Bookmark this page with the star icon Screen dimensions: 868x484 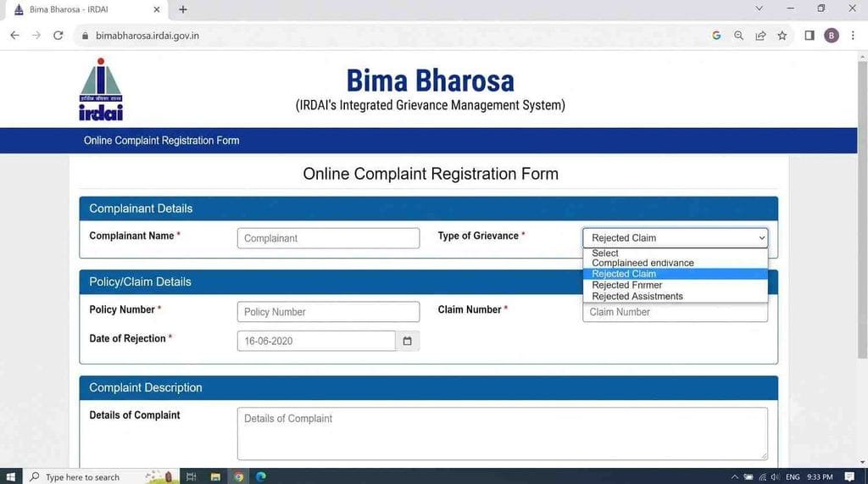(x=782, y=36)
